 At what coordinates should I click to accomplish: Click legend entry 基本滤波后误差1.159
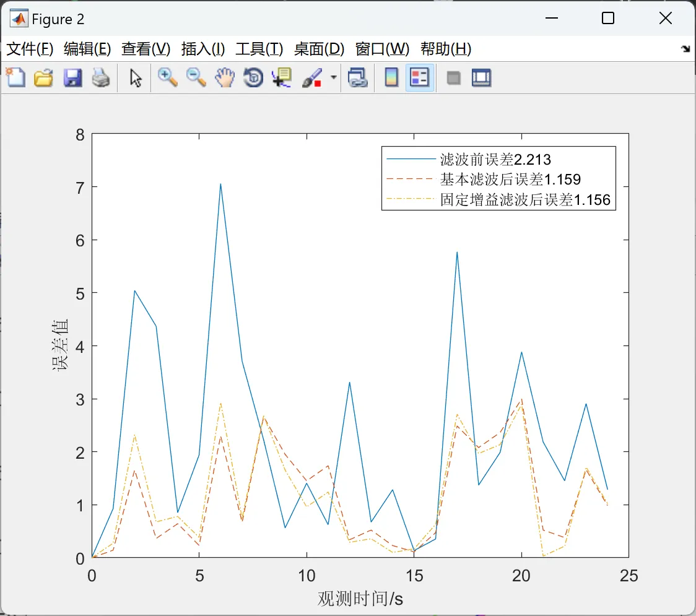[510, 179]
